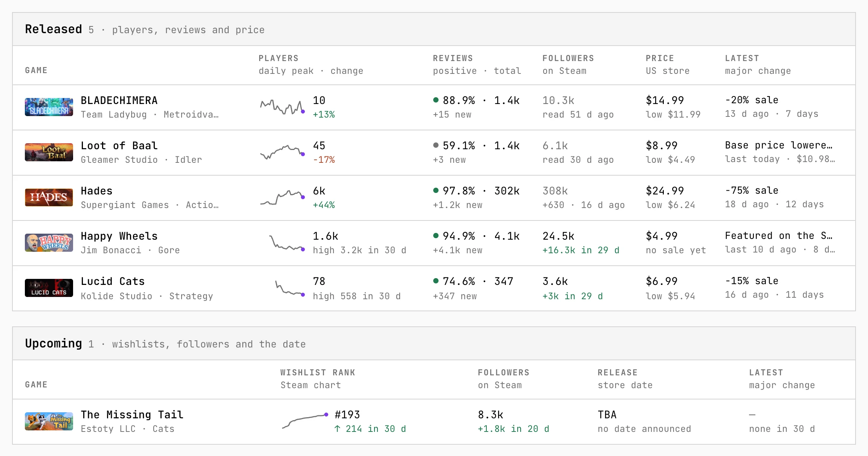Click the '+44%' player change for Hades

point(324,205)
